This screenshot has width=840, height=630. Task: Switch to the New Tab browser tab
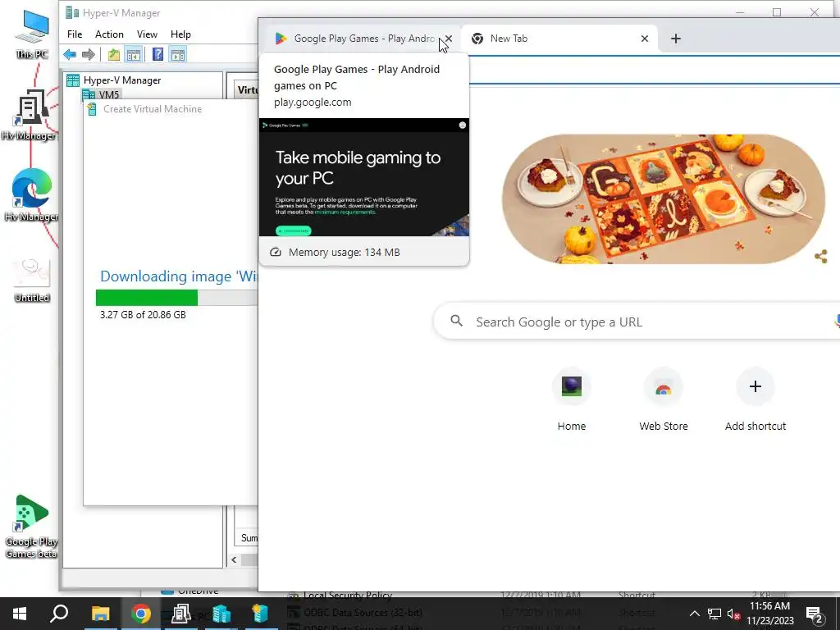click(559, 39)
